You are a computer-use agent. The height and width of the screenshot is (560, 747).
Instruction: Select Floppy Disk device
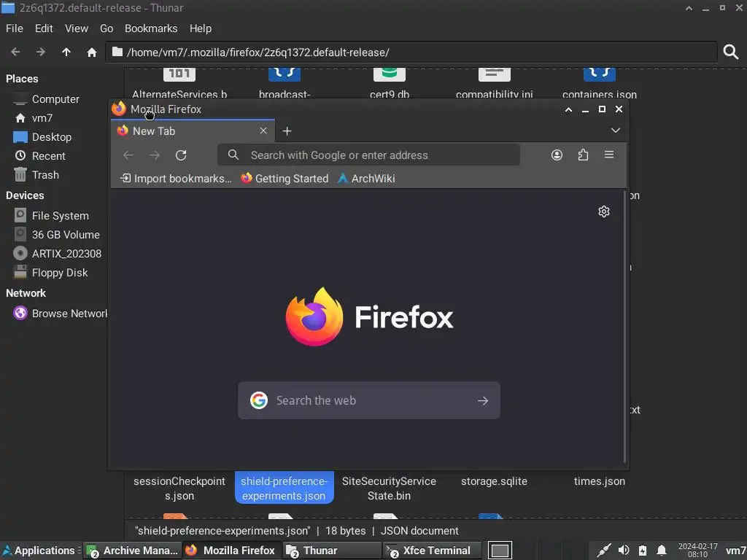coord(60,273)
